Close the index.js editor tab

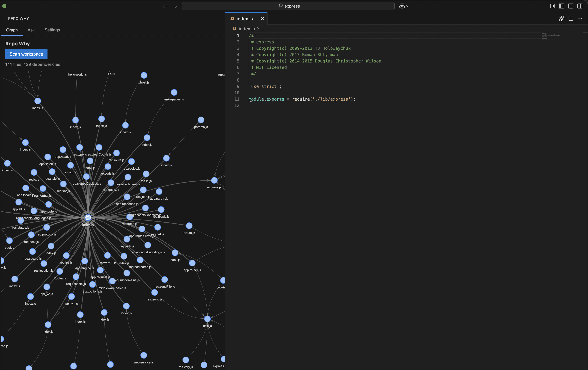point(262,19)
